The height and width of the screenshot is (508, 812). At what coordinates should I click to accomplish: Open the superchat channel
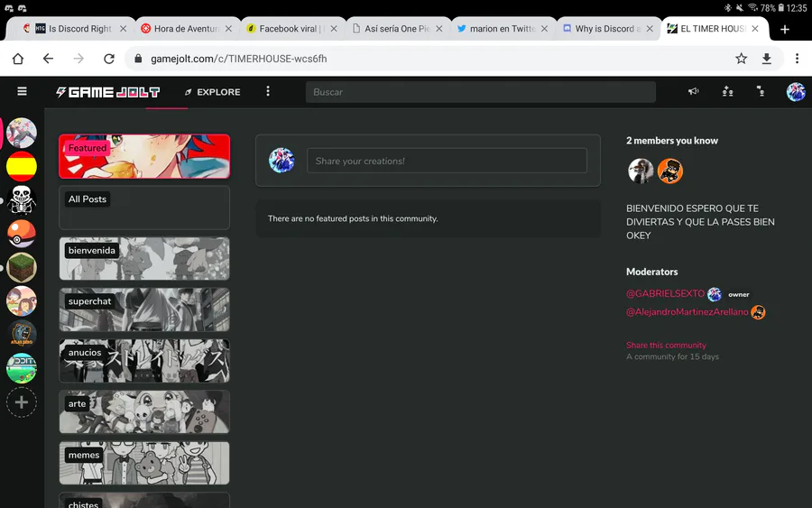(x=144, y=309)
